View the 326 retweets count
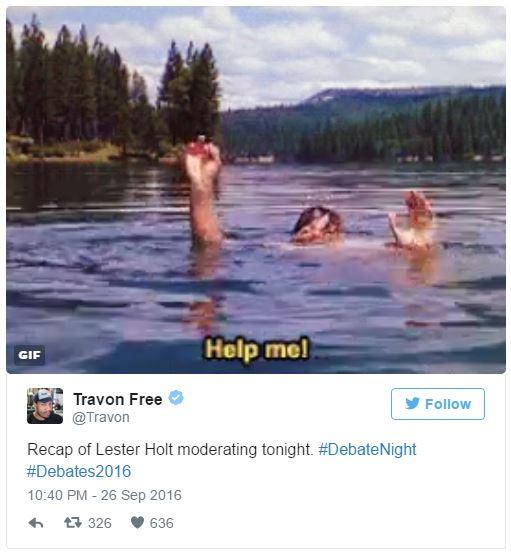This screenshot has height=555, width=511. tap(100, 523)
